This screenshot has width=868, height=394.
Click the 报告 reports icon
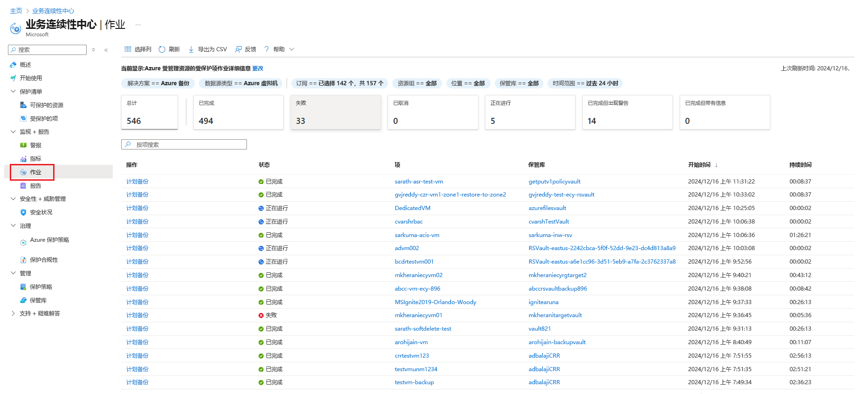(x=23, y=186)
